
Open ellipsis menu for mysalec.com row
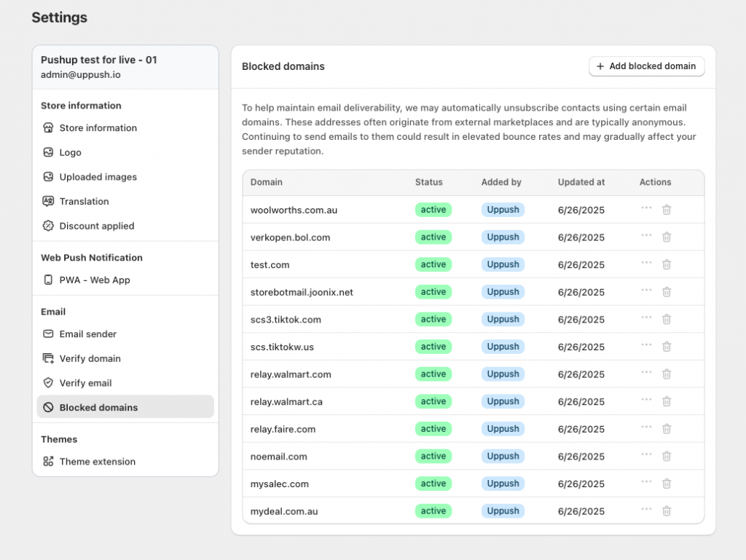pos(646,484)
